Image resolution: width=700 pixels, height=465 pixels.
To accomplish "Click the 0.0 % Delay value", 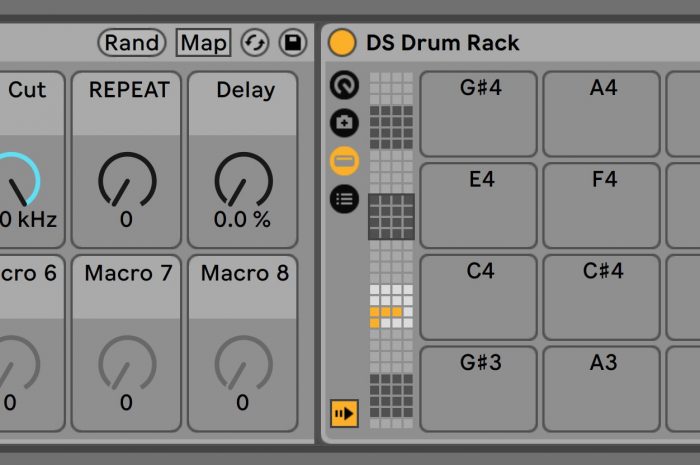I will coord(242,220).
